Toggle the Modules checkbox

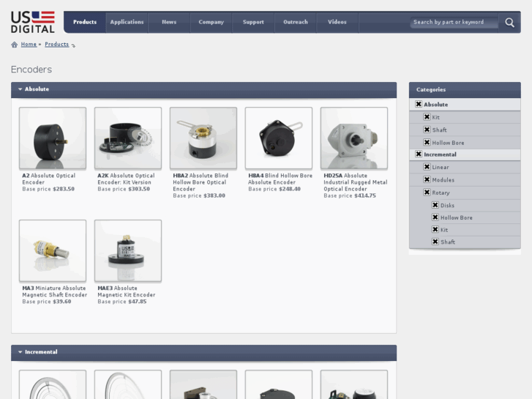[427, 179]
